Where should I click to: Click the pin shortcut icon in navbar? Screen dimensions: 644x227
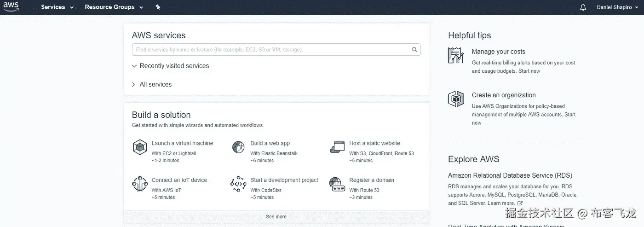[x=158, y=7]
